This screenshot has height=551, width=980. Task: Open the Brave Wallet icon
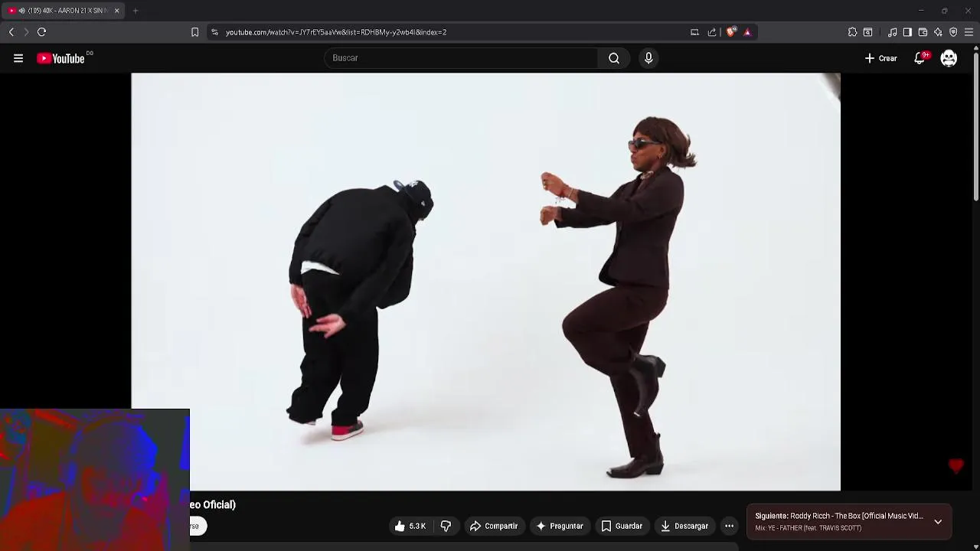click(x=923, y=32)
